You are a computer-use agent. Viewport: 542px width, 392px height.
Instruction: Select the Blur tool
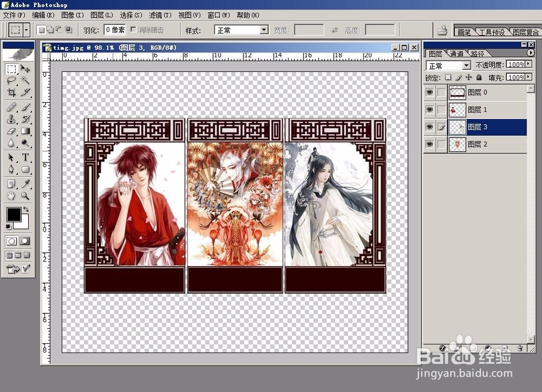pos(11,143)
